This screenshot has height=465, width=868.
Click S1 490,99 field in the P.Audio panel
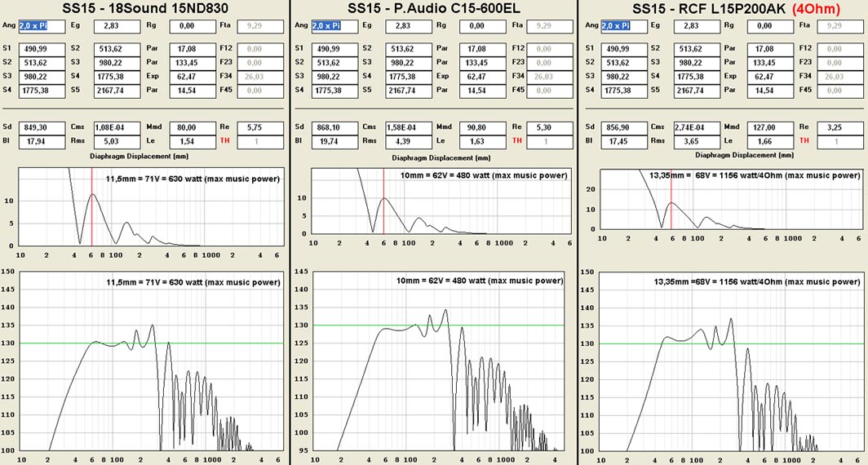click(x=334, y=49)
